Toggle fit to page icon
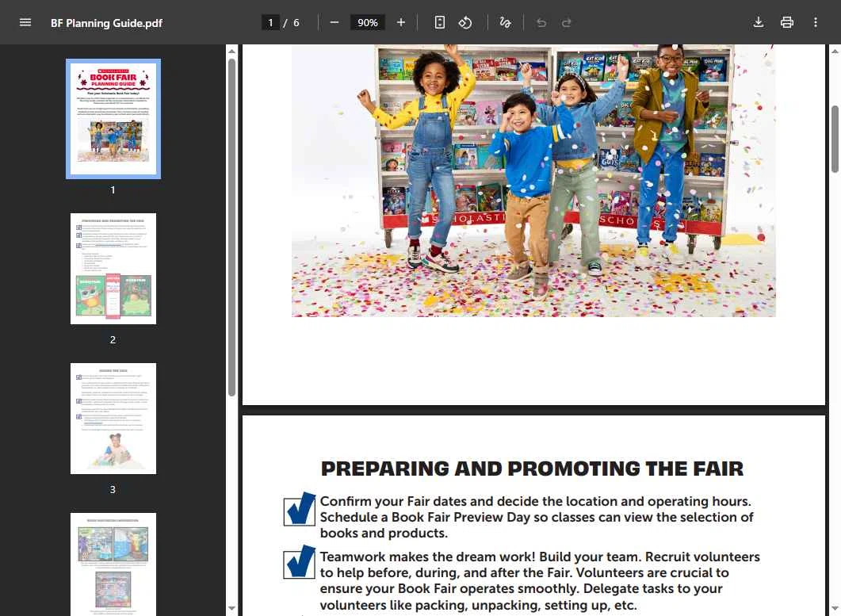 pos(439,22)
